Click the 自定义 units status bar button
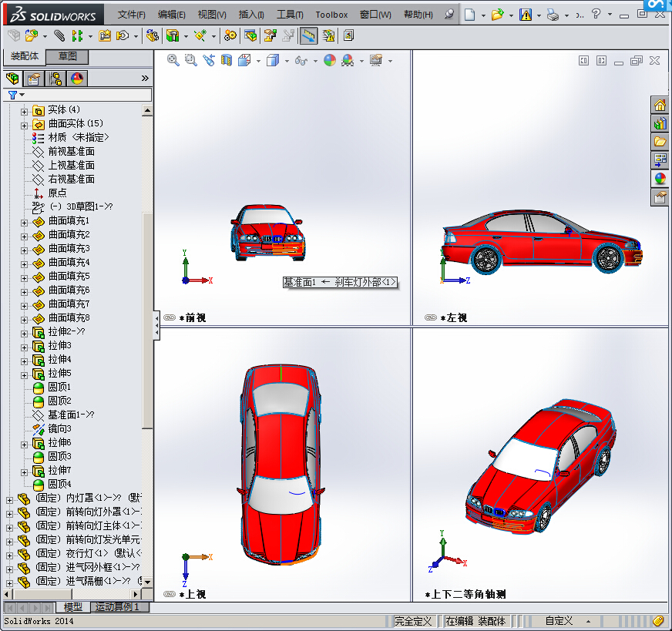Viewport: 672px width, 631px height. click(559, 621)
